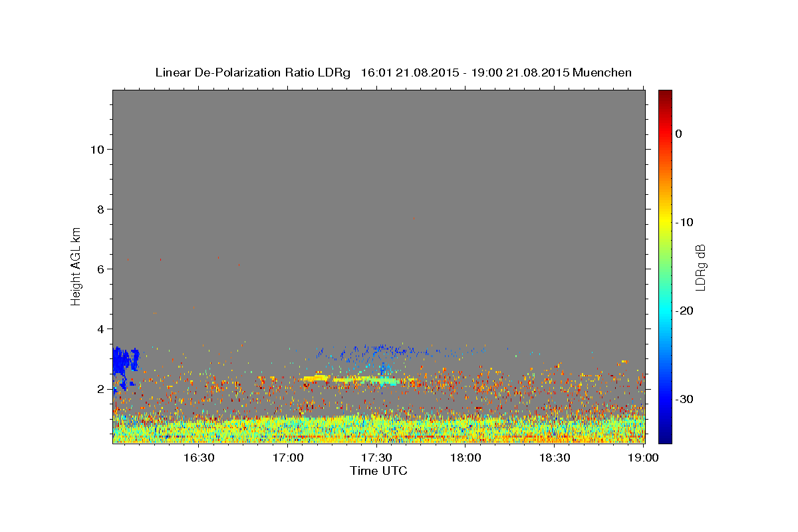The height and width of the screenshot is (532, 798).
Task: Click the height tick label 4
Action: pos(100,329)
